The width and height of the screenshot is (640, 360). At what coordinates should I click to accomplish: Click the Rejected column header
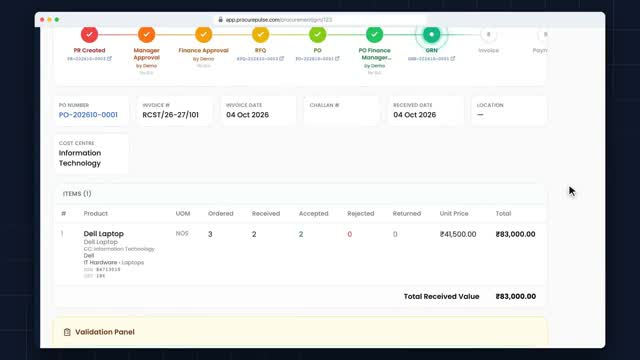coord(361,213)
